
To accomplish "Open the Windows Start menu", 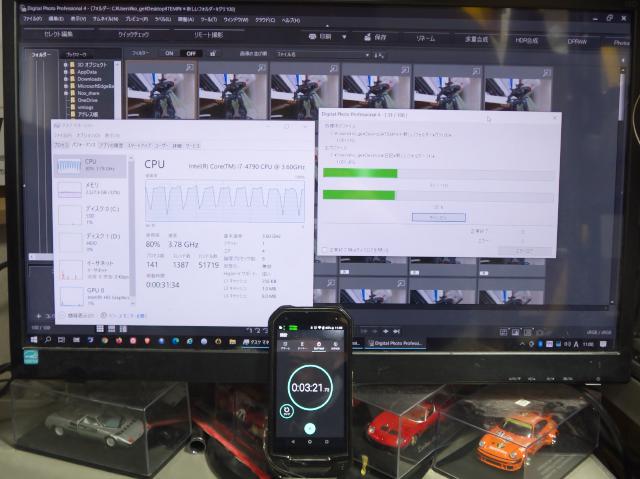I will tap(34, 339).
